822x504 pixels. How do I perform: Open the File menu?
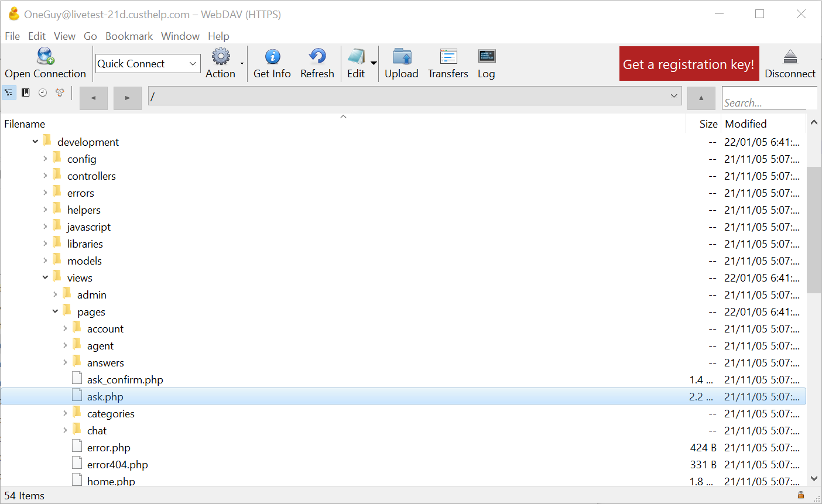point(12,36)
